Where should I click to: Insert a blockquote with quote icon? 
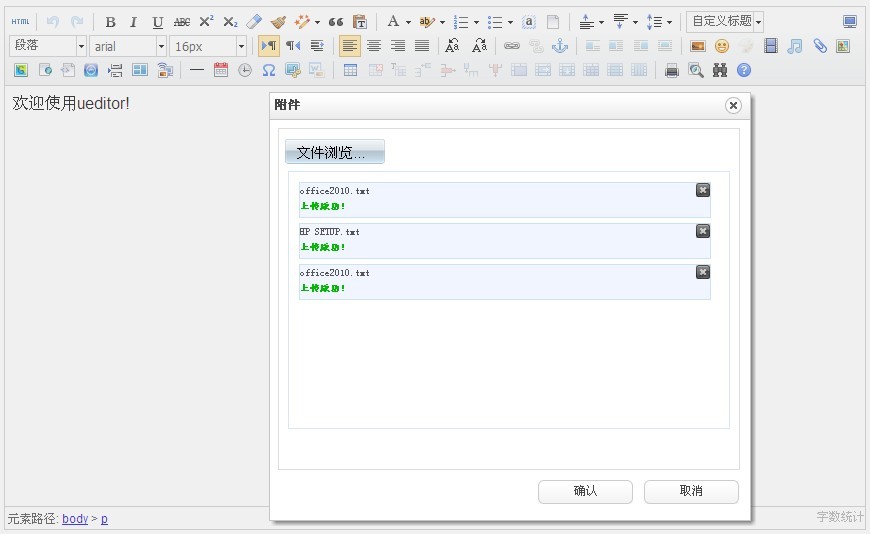pyautogui.click(x=336, y=22)
